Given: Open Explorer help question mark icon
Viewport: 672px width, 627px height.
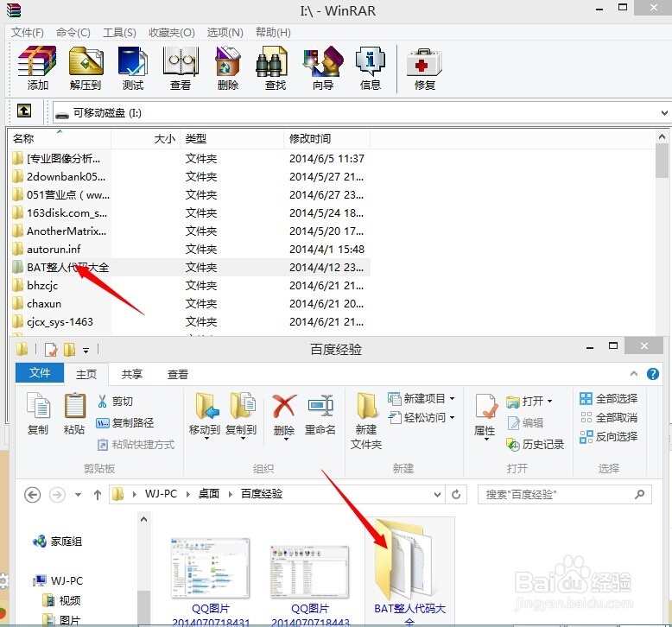Looking at the screenshot, I should [653, 374].
